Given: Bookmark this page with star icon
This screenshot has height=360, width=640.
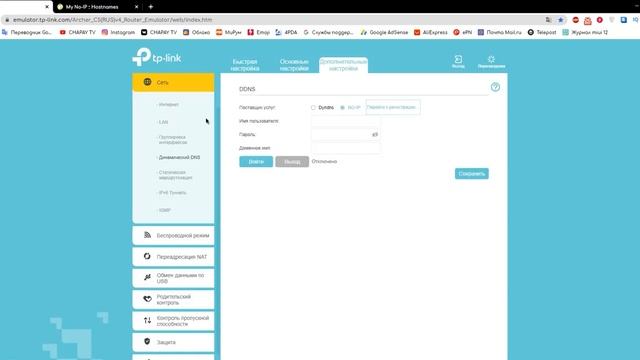Looking at the screenshot, I should [x=560, y=20].
